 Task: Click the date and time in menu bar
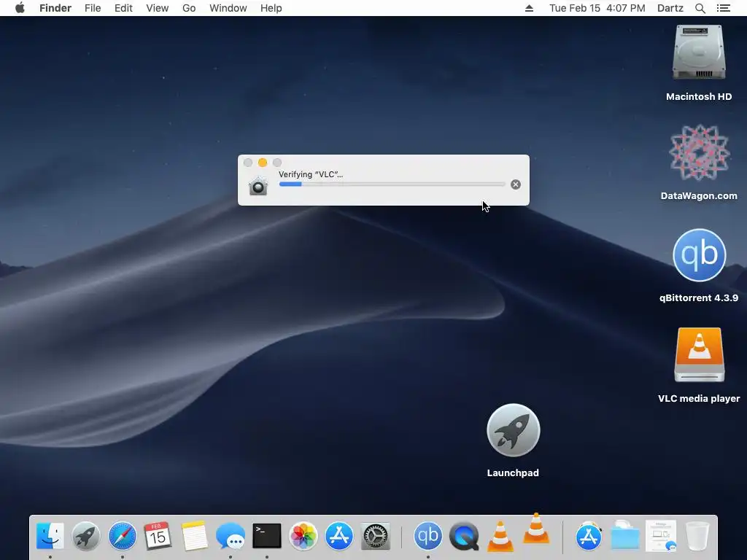(x=597, y=8)
